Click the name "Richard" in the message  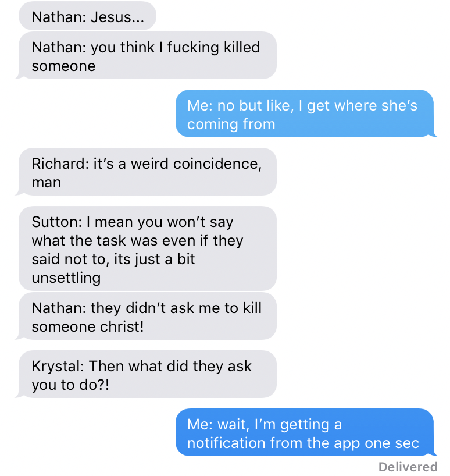[x=59, y=164]
